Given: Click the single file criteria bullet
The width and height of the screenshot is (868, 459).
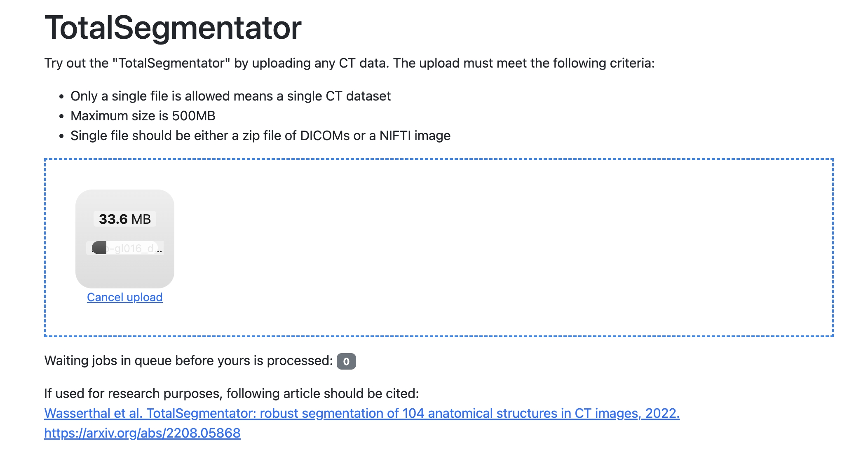Looking at the screenshot, I should (x=230, y=96).
